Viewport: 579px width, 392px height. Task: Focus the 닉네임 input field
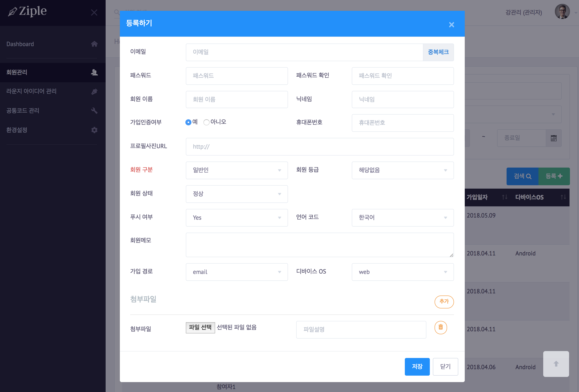pyautogui.click(x=403, y=99)
